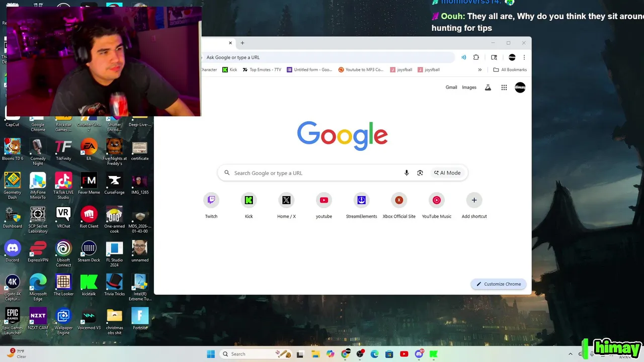Click Customize Chrome button

click(499, 284)
